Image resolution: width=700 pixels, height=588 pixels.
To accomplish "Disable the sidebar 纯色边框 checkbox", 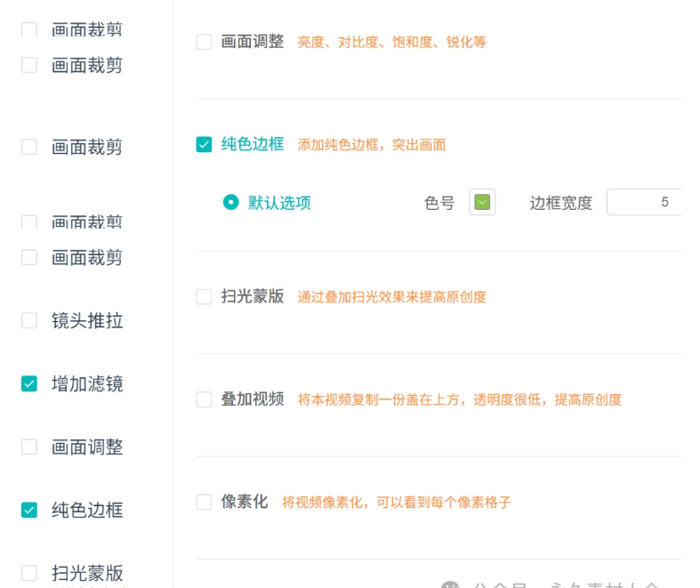I will (29, 510).
